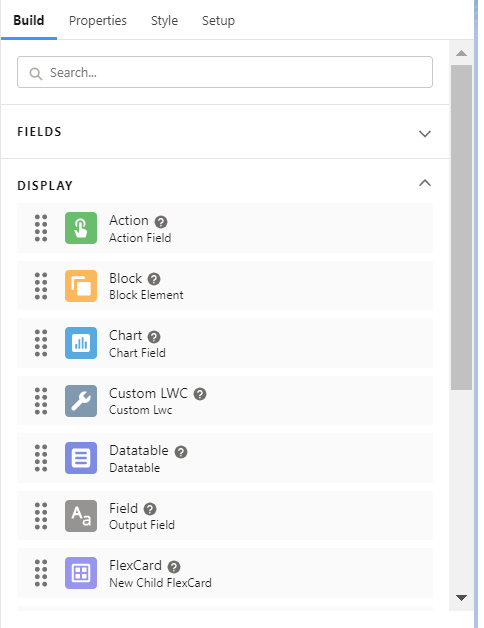Select the Build tab
This screenshot has width=484, height=628.
[29, 20]
